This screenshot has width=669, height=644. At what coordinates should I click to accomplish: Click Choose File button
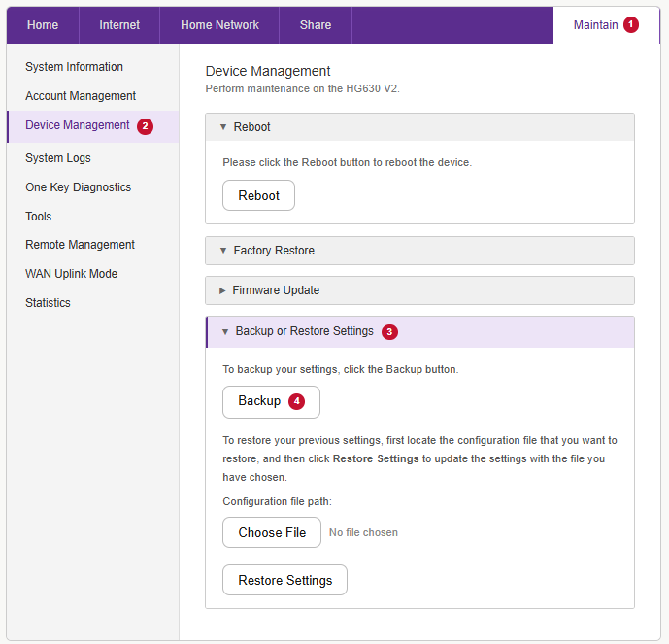272,532
